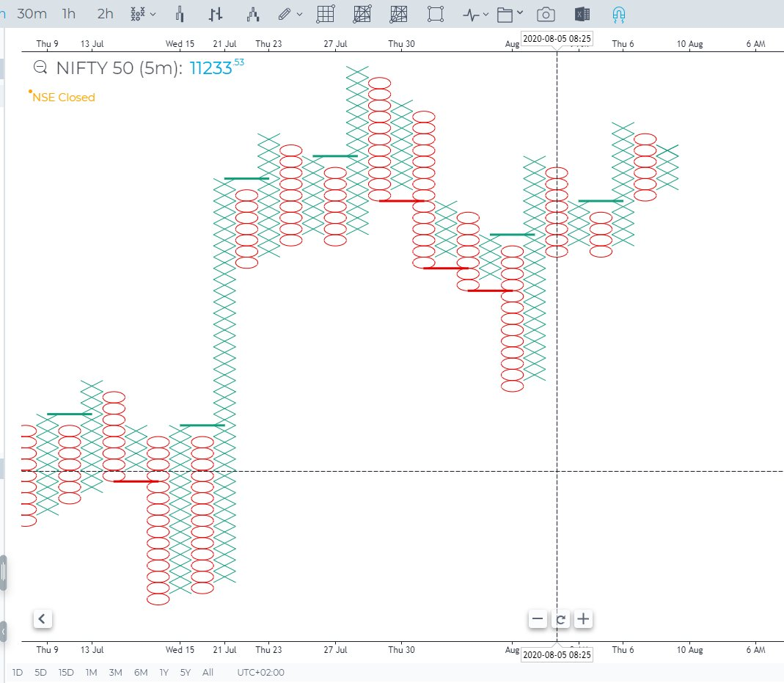Viewport: 784px width, 683px height.
Task: Open the indicators pulse dropdown
Action: click(x=475, y=14)
